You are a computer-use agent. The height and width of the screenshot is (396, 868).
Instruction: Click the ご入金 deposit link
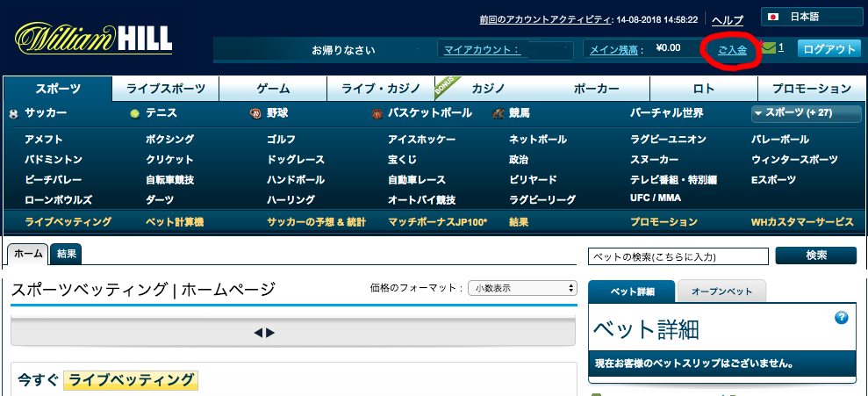tap(732, 49)
